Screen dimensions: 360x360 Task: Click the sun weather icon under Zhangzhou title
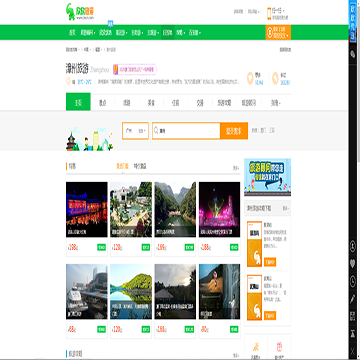[68, 81]
